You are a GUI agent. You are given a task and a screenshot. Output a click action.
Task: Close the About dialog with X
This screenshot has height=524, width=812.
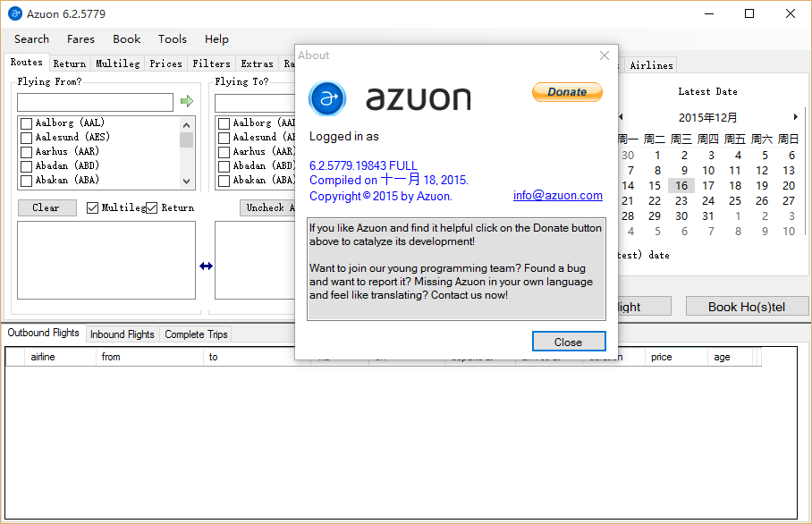tap(605, 55)
